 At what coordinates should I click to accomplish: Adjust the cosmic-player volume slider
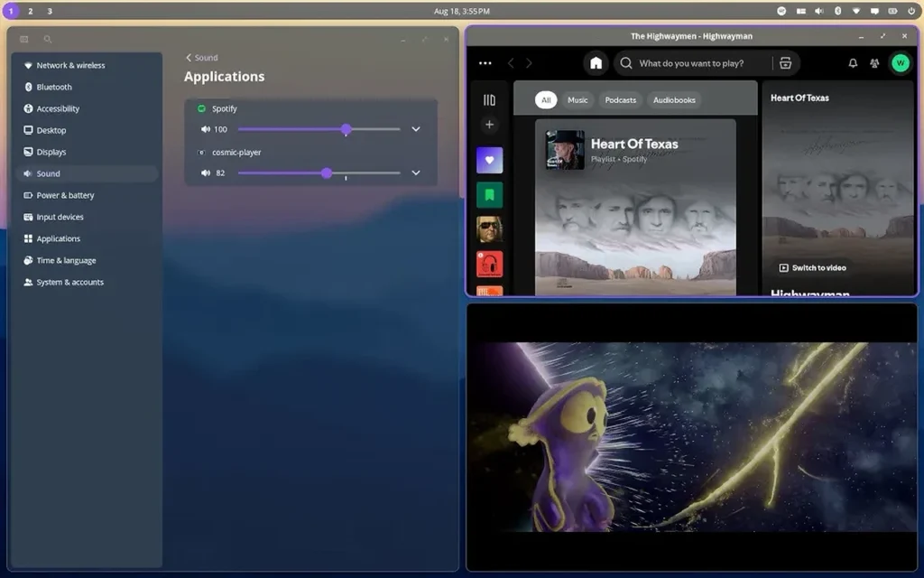coord(319,172)
